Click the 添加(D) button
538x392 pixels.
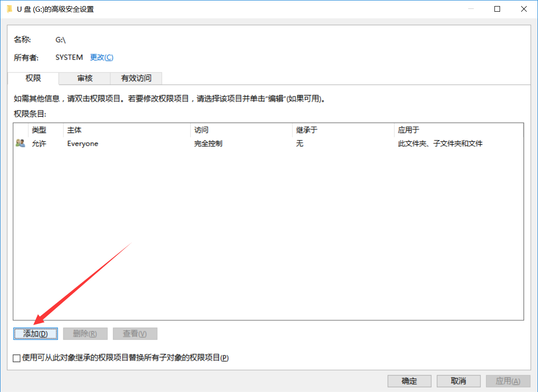click(x=35, y=333)
